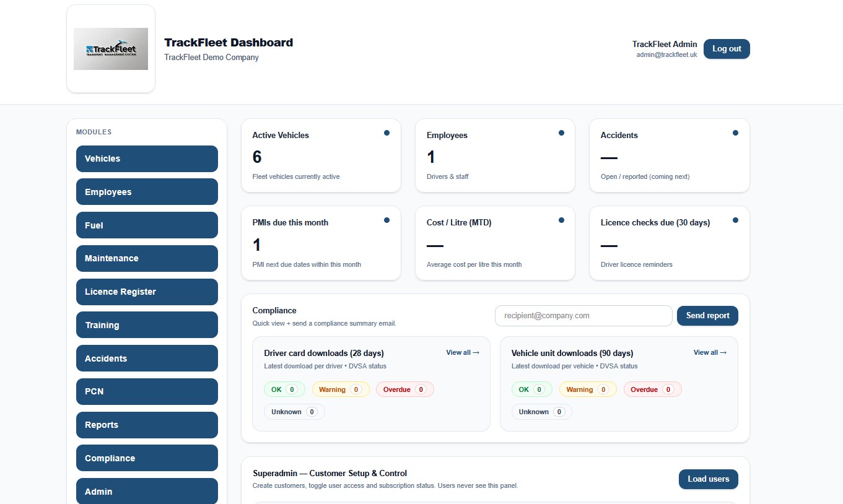Screen dimensions: 843x504
Task: Click the Cost / Litre indicator dot
Action: 561,220
